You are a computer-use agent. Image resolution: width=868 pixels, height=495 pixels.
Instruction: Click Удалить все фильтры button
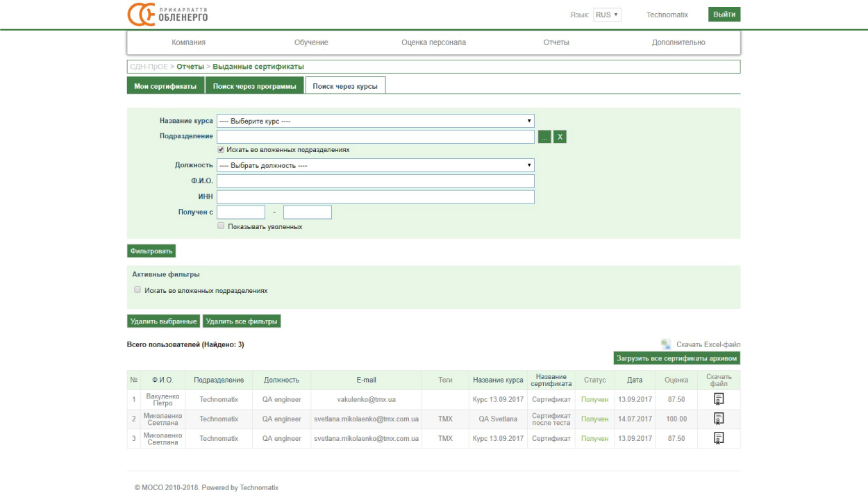(x=242, y=321)
